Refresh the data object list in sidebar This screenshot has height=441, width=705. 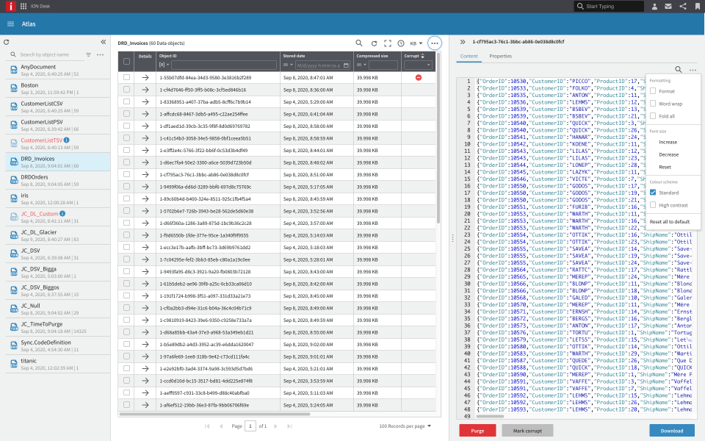coord(6,42)
